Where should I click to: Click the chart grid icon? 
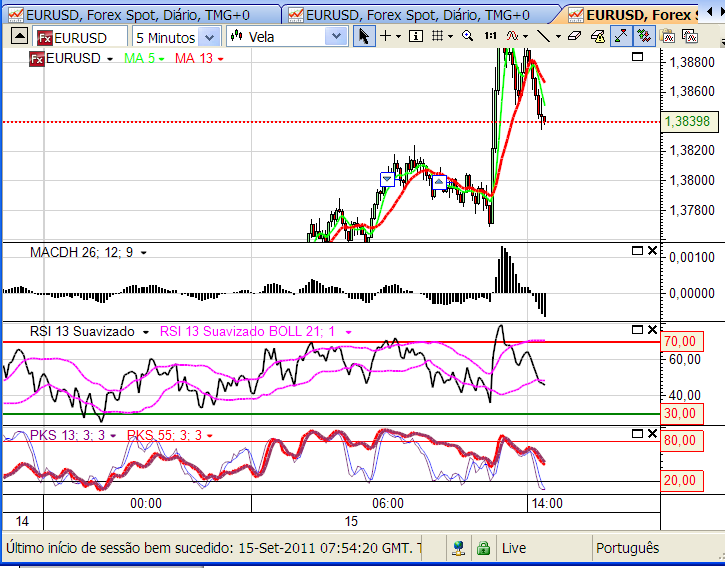point(437,36)
